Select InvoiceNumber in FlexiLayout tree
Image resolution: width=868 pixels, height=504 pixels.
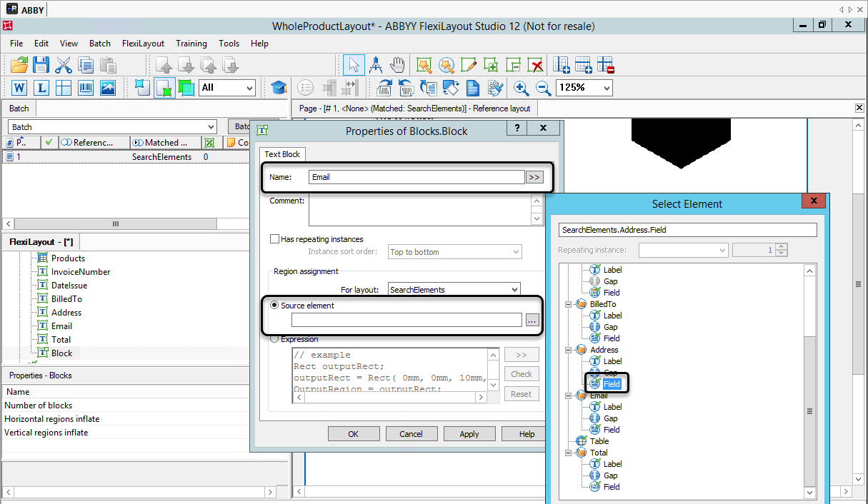click(81, 272)
